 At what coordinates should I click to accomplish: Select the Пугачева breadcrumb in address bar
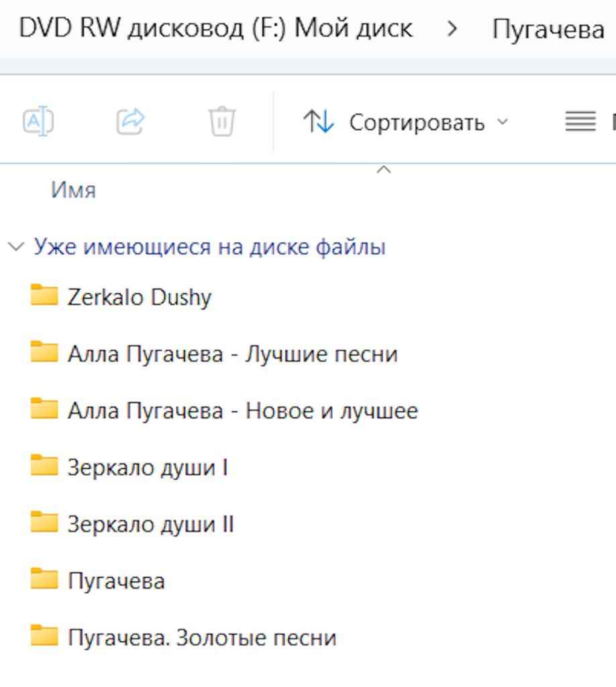point(548,30)
